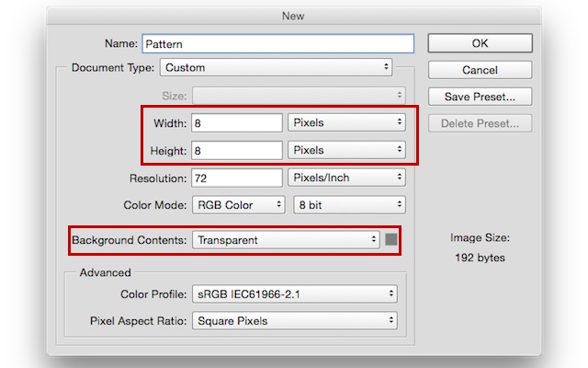The width and height of the screenshot is (588, 368).
Task: Click the Delete Preset button
Action: point(480,122)
